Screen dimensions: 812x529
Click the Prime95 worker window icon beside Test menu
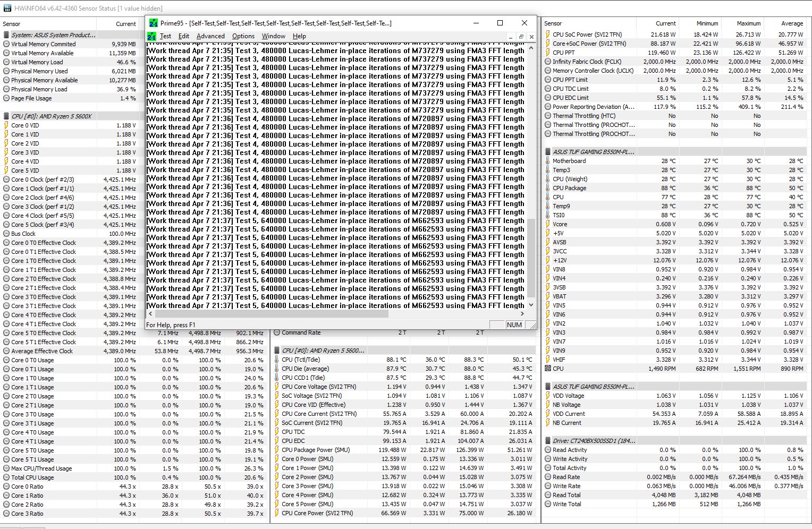click(151, 36)
